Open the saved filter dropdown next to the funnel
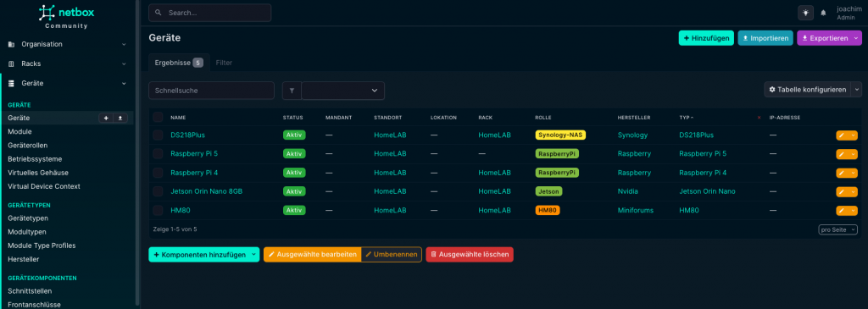The width and height of the screenshot is (868, 309). coord(342,90)
